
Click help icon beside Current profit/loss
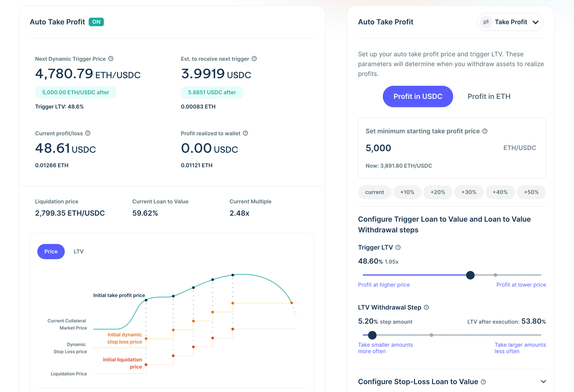(x=88, y=133)
